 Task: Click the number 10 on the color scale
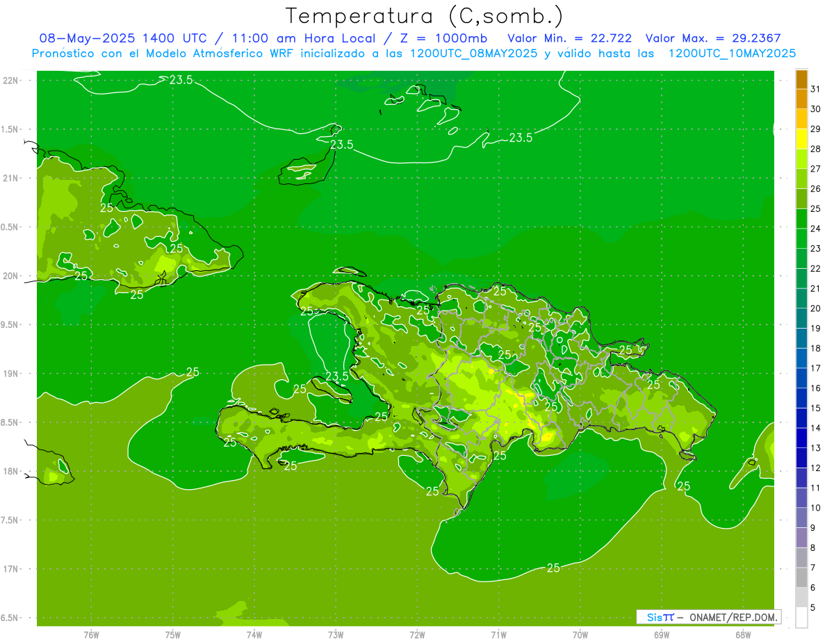click(816, 508)
